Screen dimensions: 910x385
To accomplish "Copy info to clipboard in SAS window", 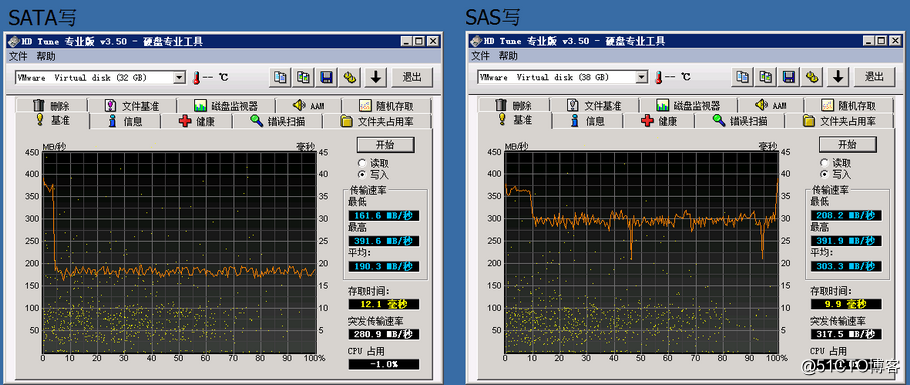I will pyautogui.click(x=742, y=77).
